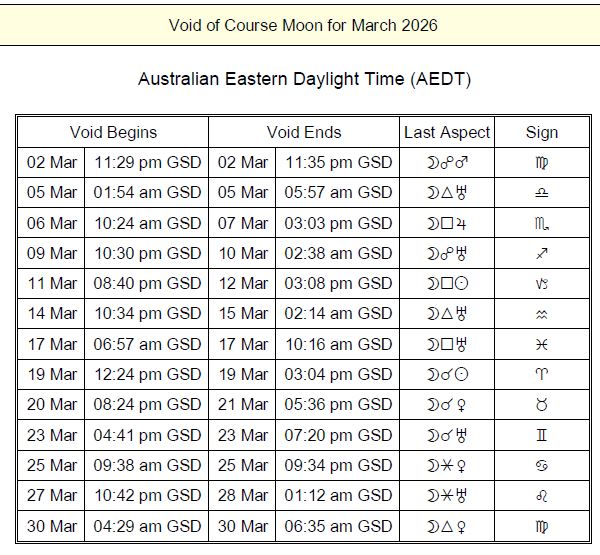Viewport: 600px width, 555px height.
Task: Click the Leo sign glyph
Action: pos(541,496)
